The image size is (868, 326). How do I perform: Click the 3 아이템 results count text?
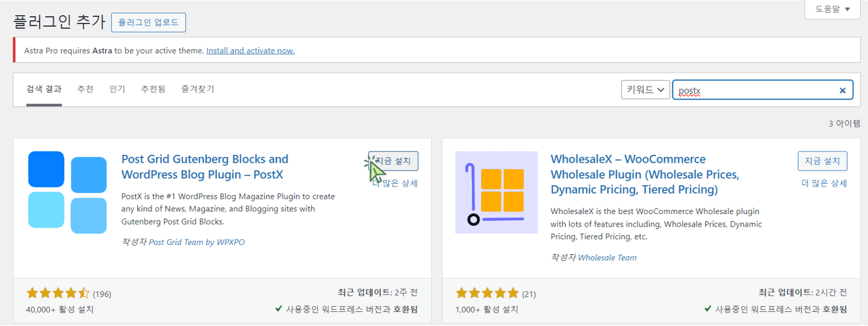[x=845, y=124]
